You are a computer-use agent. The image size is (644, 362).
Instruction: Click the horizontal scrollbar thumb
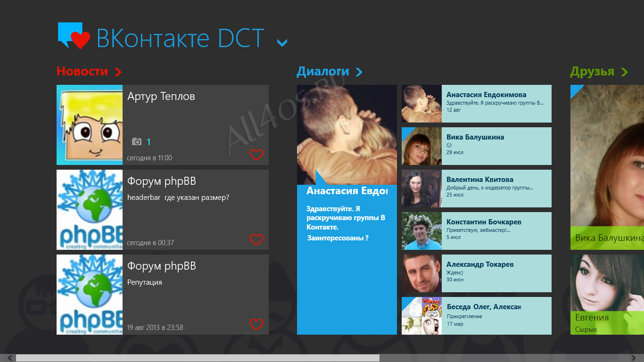coord(198,358)
